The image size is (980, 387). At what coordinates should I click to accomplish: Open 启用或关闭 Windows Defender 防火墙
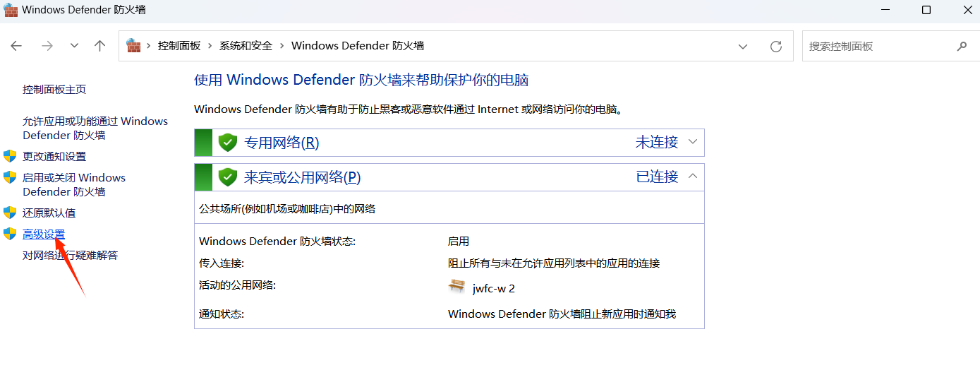pyautogui.click(x=74, y=185)
